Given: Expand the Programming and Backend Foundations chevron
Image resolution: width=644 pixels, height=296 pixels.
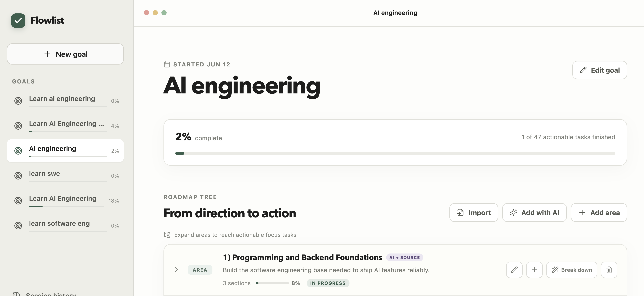Looking at the screenshot, I should (x=176, y=270).
